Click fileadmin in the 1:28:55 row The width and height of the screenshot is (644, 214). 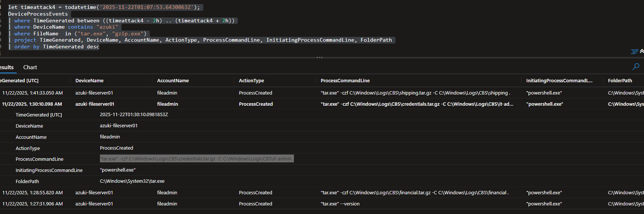(x=167, y=193)
